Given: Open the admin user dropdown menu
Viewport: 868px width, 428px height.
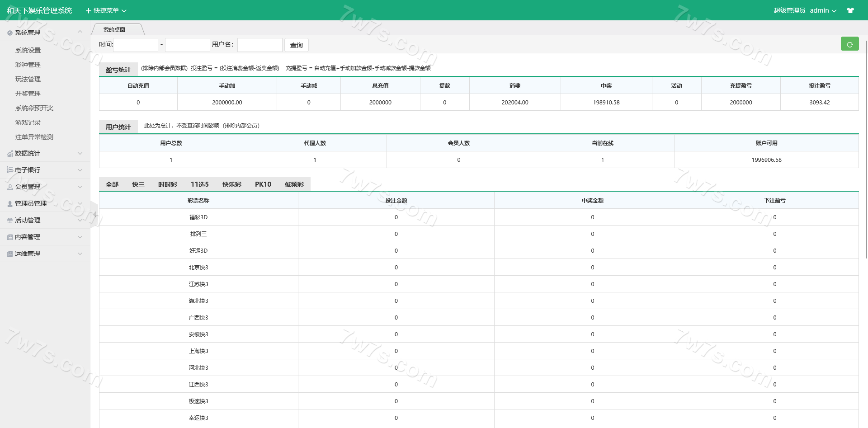Looking at the screenshot, I should coord(823,10).
